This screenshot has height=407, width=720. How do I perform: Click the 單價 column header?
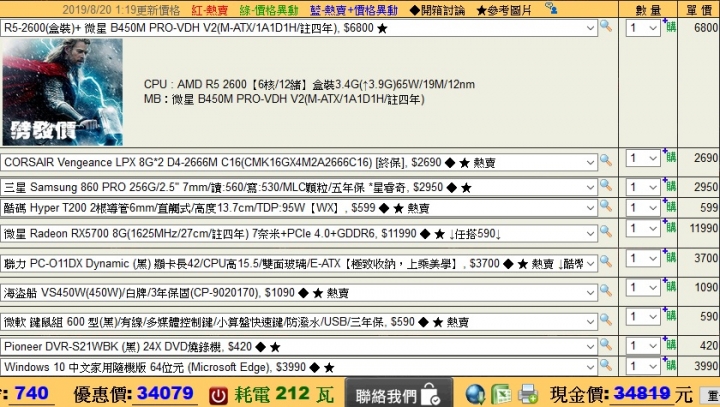pyautogui.click(x=699, y=10)
